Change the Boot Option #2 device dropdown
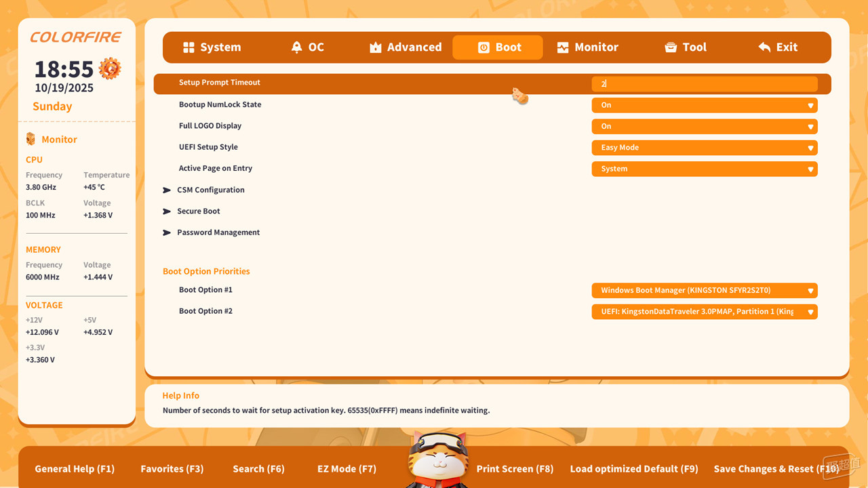 (x=704, y=312)
